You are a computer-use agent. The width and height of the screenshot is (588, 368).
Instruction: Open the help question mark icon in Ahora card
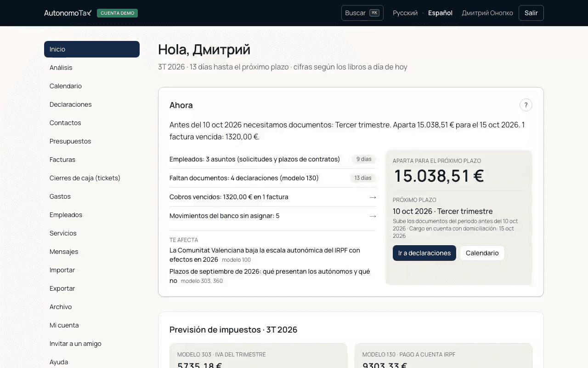(526, 105)
